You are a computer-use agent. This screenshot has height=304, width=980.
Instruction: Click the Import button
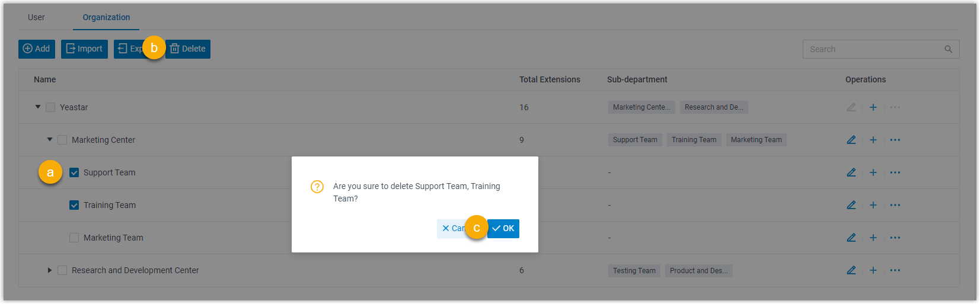84,49
